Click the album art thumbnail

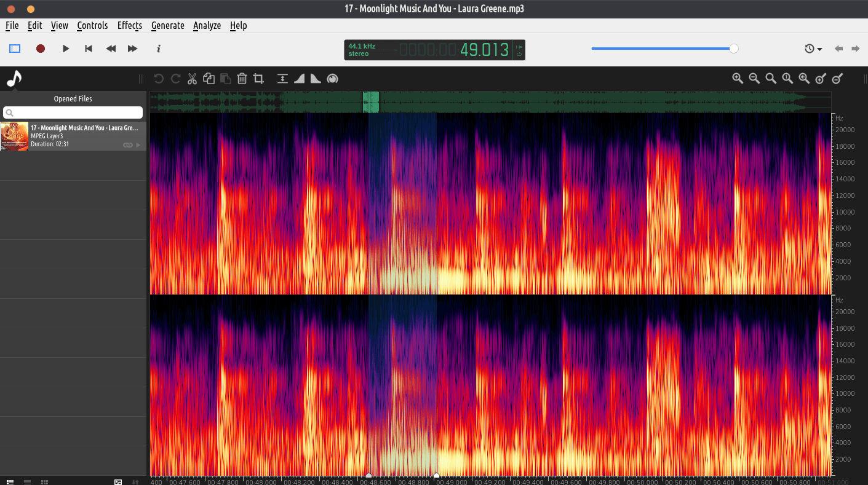[14, 136]
